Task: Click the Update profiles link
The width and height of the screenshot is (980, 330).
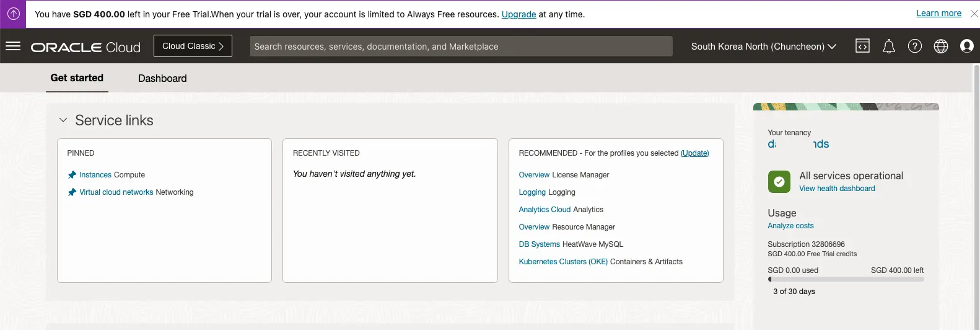Action: coord(695,153)
